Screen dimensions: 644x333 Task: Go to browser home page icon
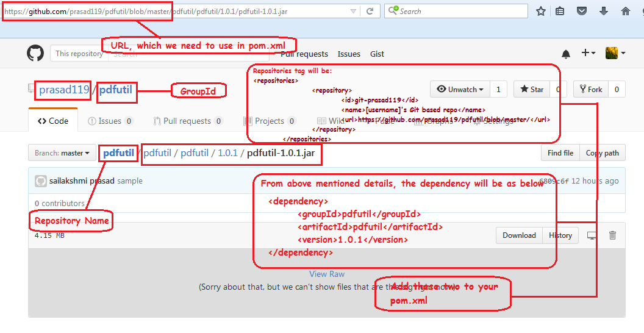(626, 11)
